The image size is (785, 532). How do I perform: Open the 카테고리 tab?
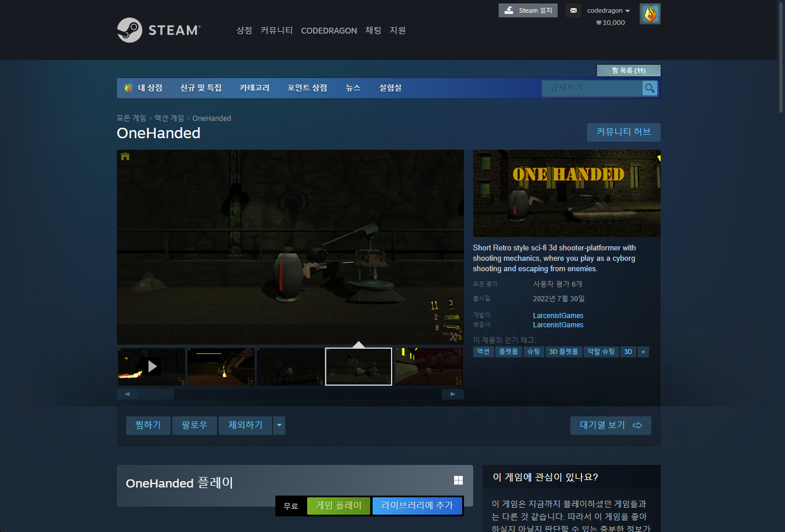pos(255,88)
